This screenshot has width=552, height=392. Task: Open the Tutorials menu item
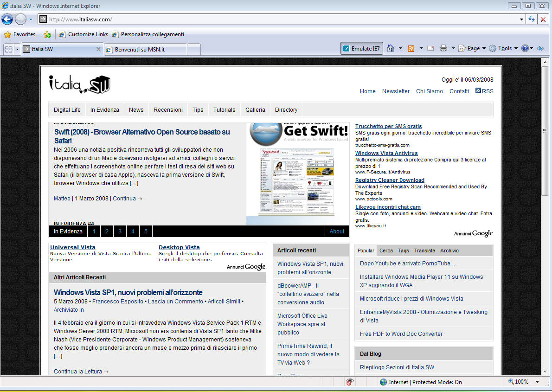tap(224, 110)
